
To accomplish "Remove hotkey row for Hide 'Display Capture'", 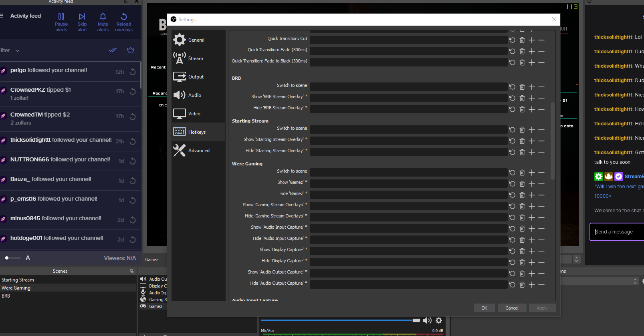I will 541,262.
